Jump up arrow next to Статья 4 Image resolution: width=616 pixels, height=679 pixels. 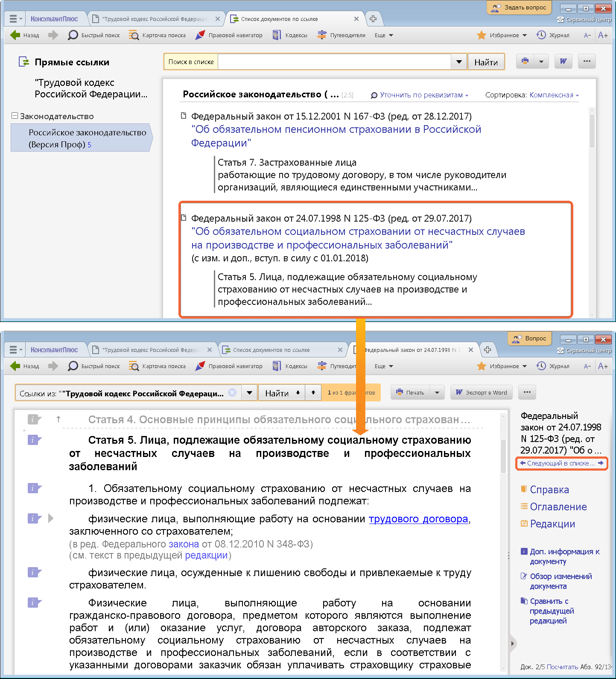tap(58, 419)
